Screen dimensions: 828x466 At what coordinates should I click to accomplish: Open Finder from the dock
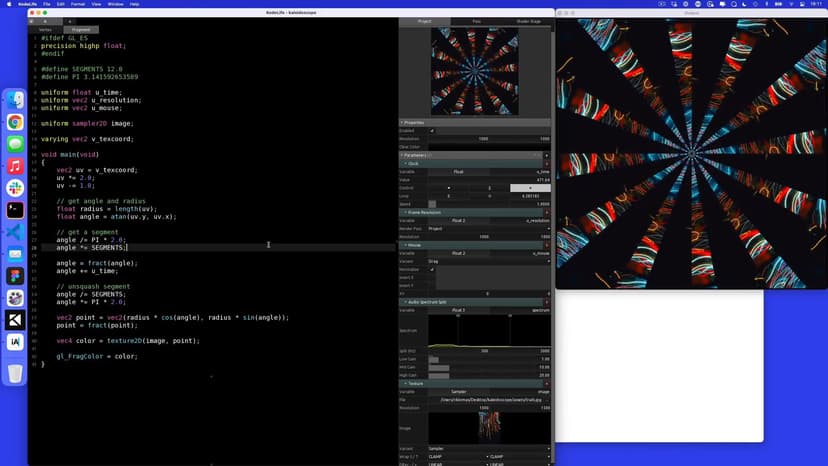pyautogui.click(x=15, y=100)
